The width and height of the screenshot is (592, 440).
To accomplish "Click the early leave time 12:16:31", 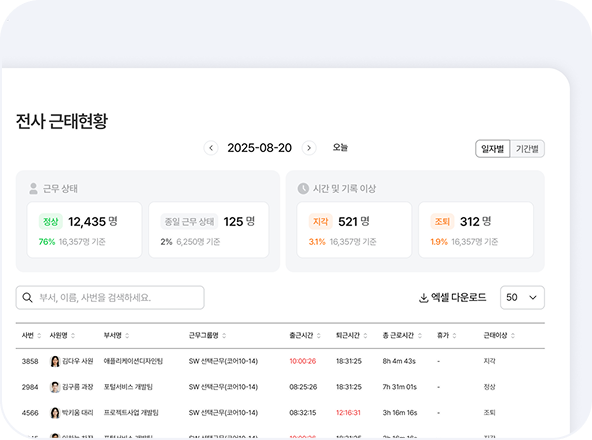I will pos(348,413).
